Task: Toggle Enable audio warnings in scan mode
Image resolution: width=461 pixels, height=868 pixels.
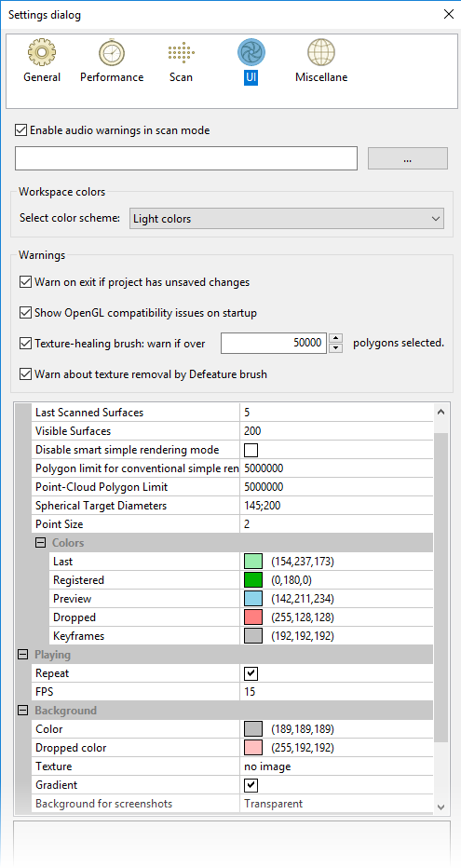Action: (21, 130)
